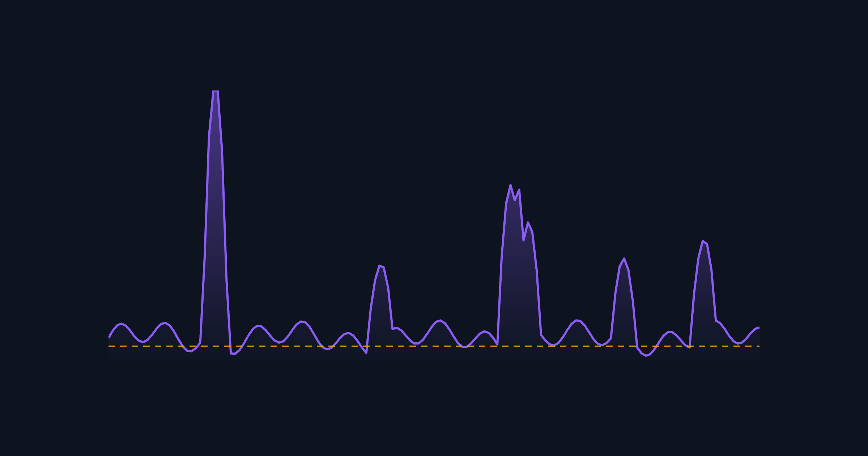Click the orange dashed threshold line
The width and height of the screenshot is (868, 456).
click(x=434, y=346)
